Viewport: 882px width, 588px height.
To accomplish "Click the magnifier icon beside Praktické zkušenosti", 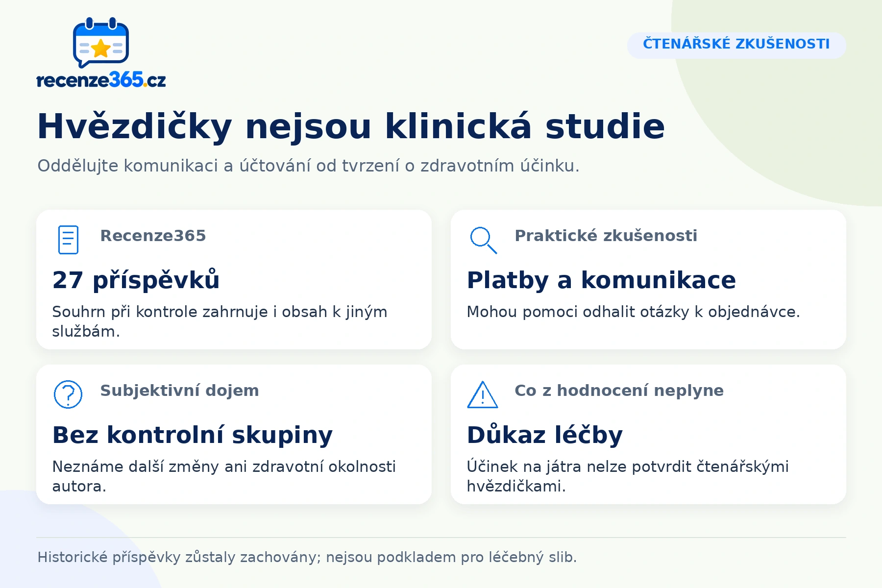I will (483, 240).
